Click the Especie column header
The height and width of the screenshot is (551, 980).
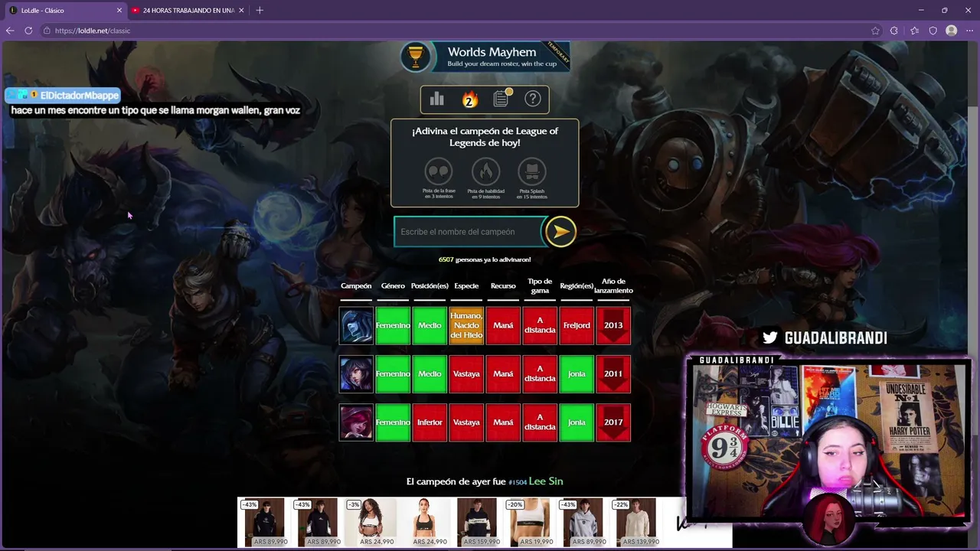pos(466,286)
